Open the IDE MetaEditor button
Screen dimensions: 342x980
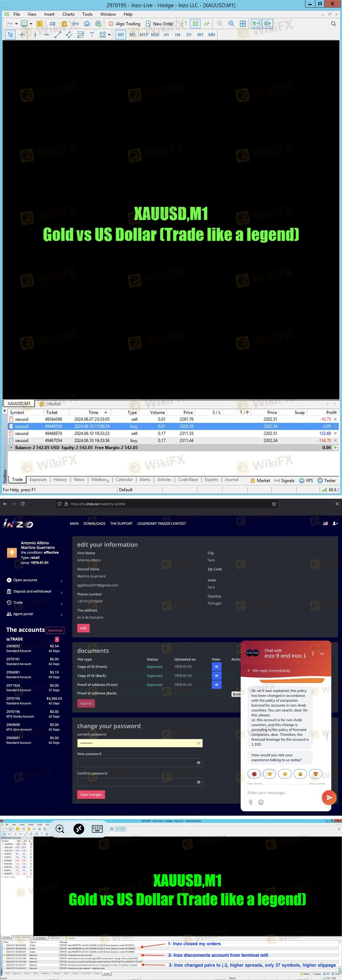point(53,24)
